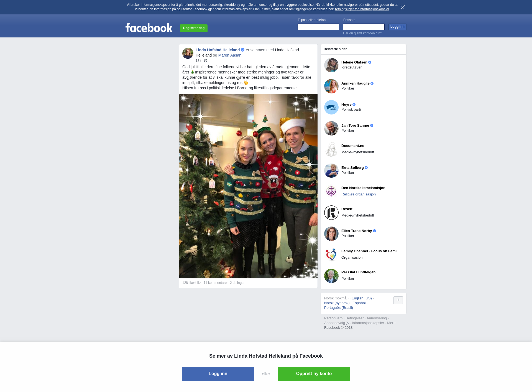Click Den Norske Israelsmisjon menorah icon

[331, 192]
